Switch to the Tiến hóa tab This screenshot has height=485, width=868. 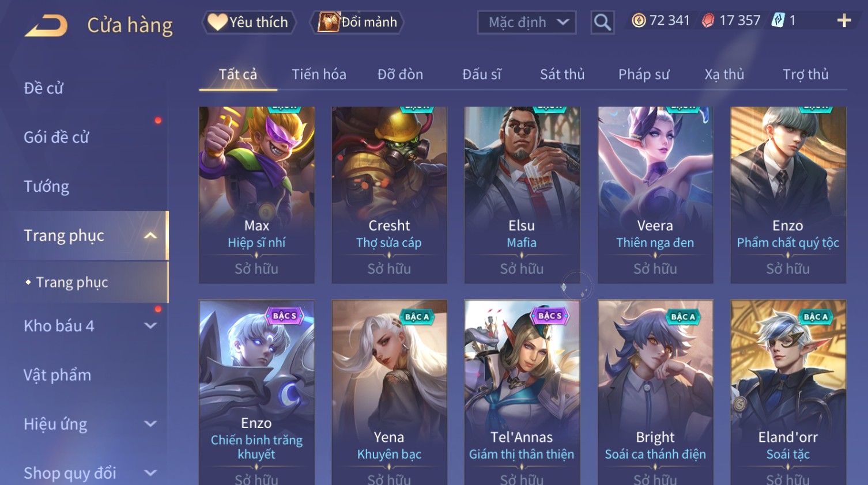click(319, 74)
